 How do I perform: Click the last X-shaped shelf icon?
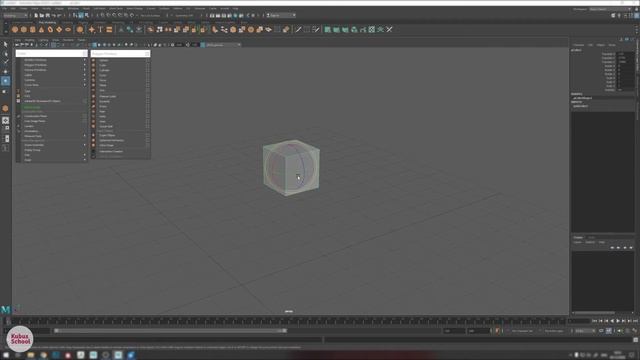coord(389,29)
